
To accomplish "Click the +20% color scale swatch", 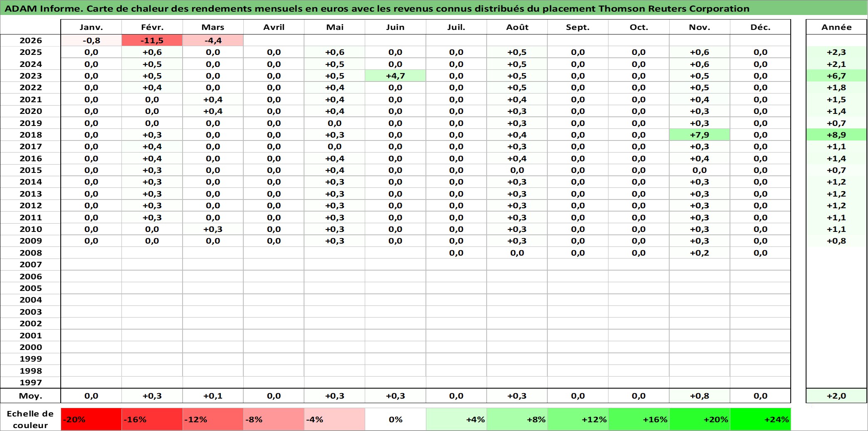I will tap(700, 419).
